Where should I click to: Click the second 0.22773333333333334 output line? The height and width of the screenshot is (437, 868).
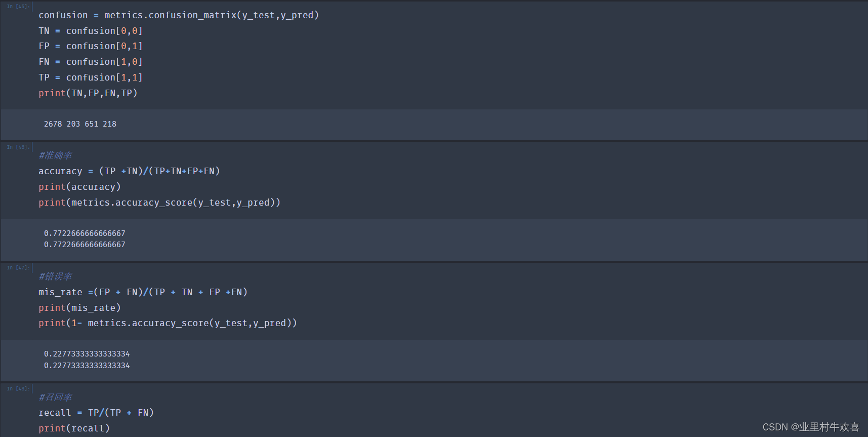tap(87, 366)
